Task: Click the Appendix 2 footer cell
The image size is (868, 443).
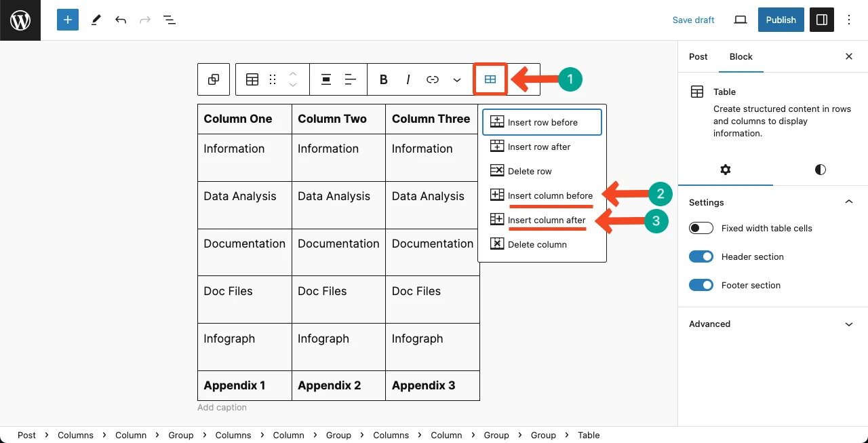Action: (x=338, y=385)
